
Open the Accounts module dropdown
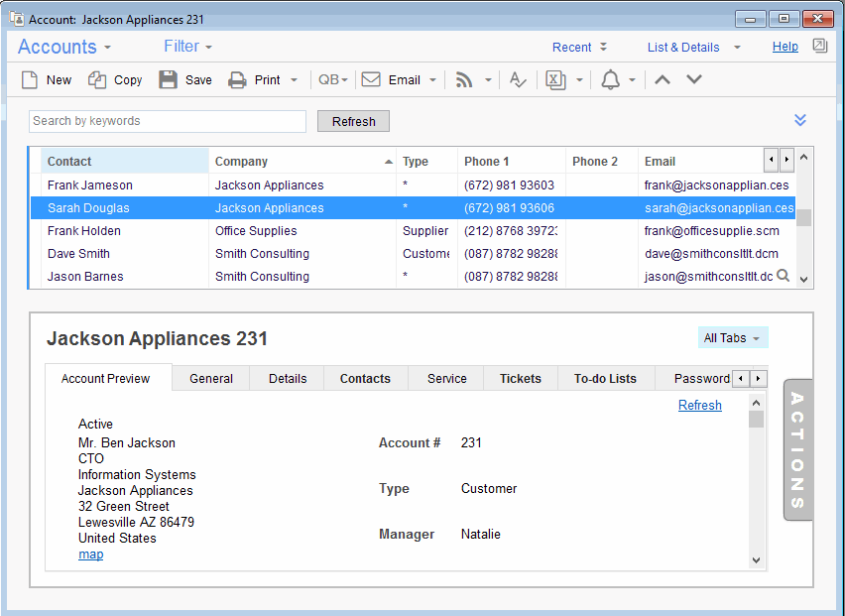coord(64,47)
